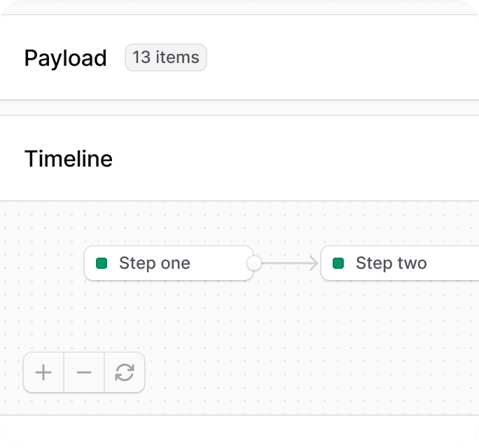Click the green status square on Step one

pos(102,263)
